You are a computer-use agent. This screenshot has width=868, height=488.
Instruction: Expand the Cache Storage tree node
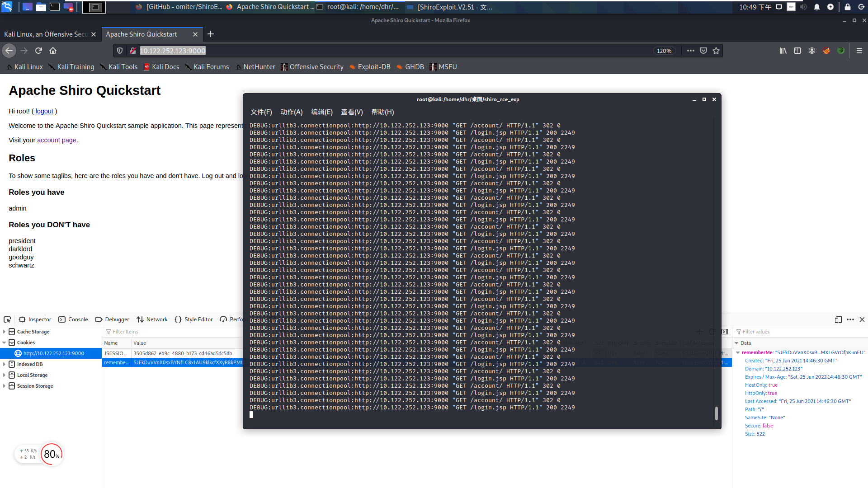coord(4,332)
